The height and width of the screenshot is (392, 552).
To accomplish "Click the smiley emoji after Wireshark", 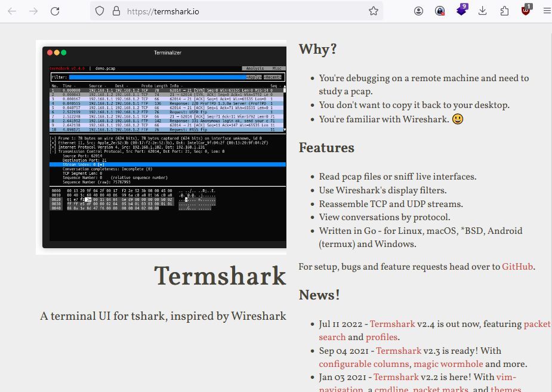I will coord(457,119).
